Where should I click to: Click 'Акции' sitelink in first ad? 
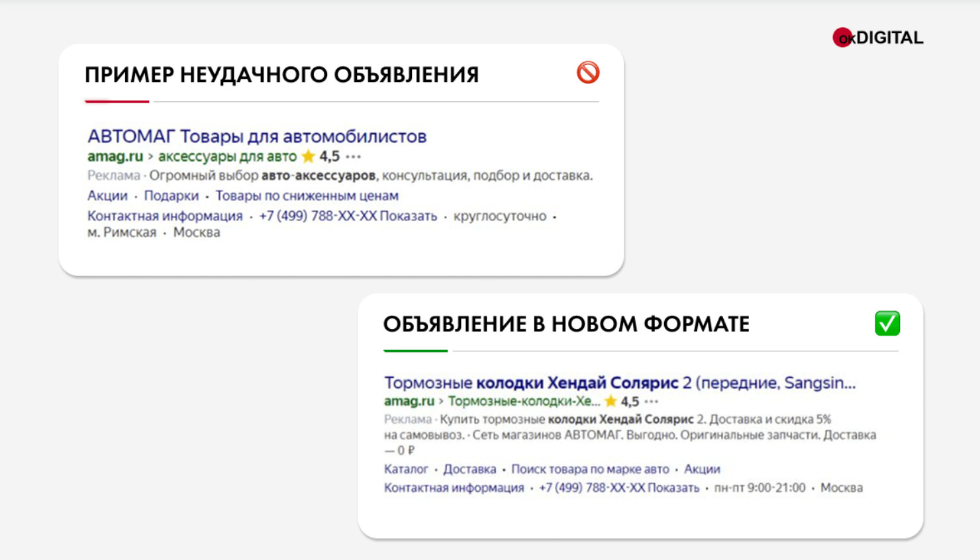point(107,196)
